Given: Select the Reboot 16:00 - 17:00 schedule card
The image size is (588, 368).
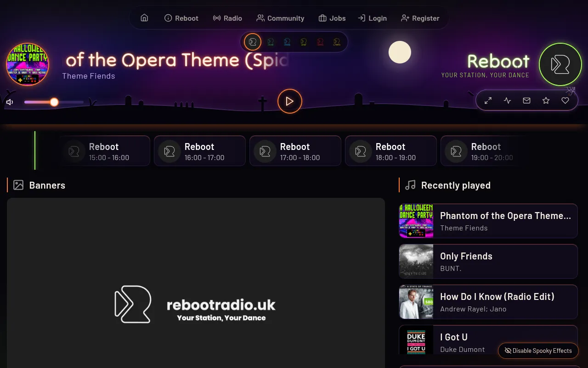Looking at the screenshot, I should [x=200, y=151].
